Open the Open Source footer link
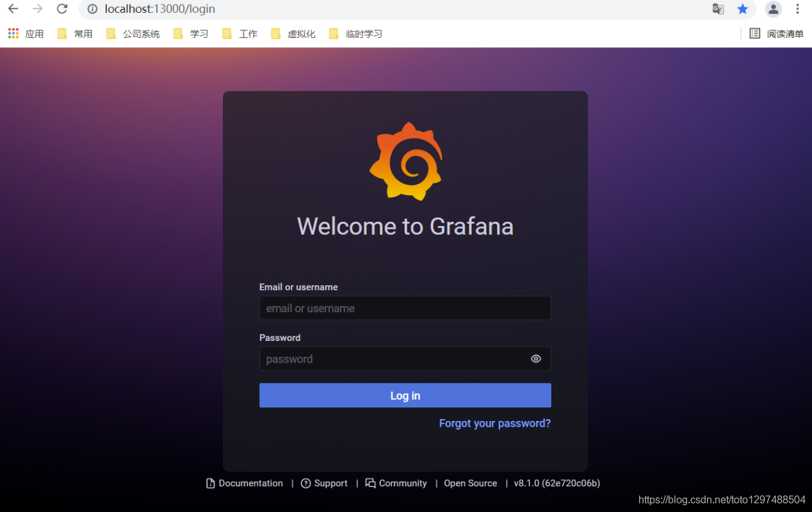 (471, 483)
